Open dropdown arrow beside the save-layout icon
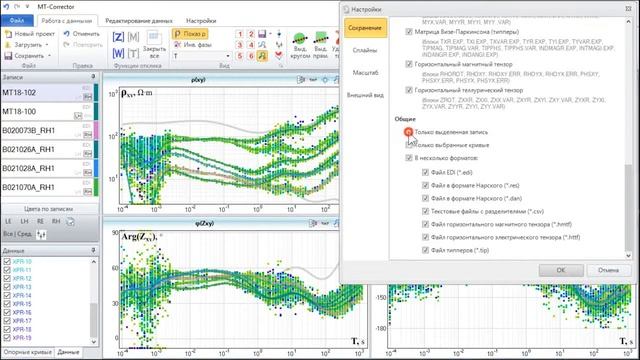This screenshot has width=640, height=360. coord(270,34)
